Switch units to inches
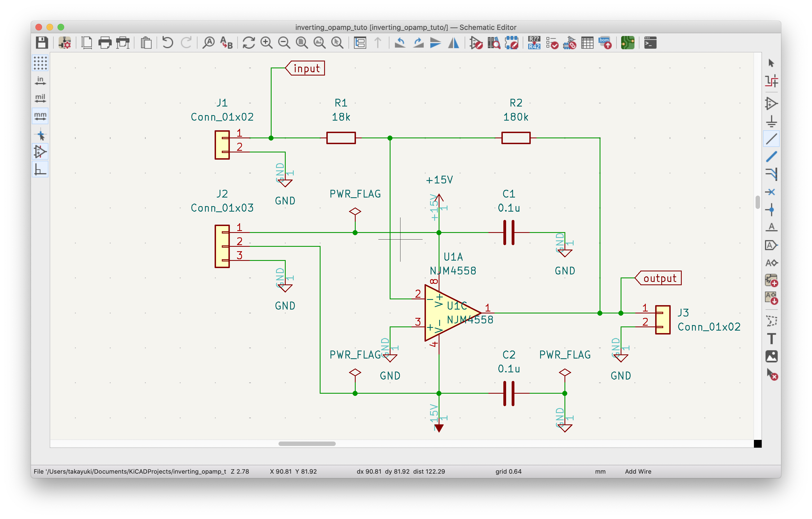 pyautogui.click(x=40, y=81)
